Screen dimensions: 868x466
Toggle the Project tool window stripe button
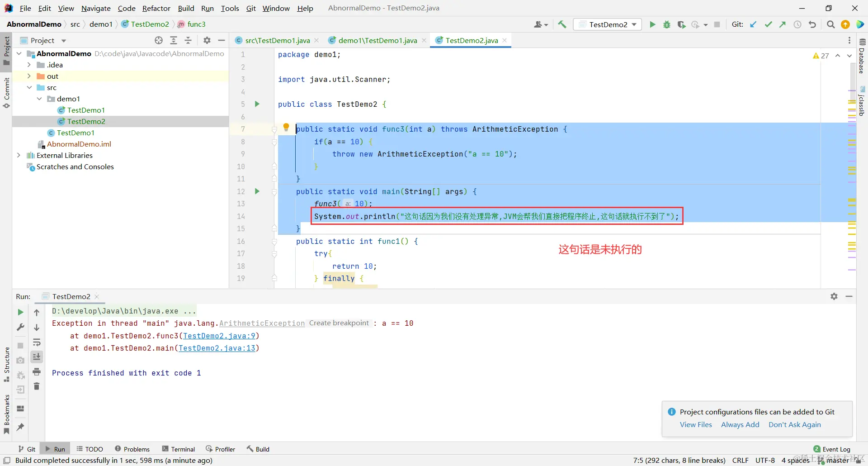click(x=6, y=51)
